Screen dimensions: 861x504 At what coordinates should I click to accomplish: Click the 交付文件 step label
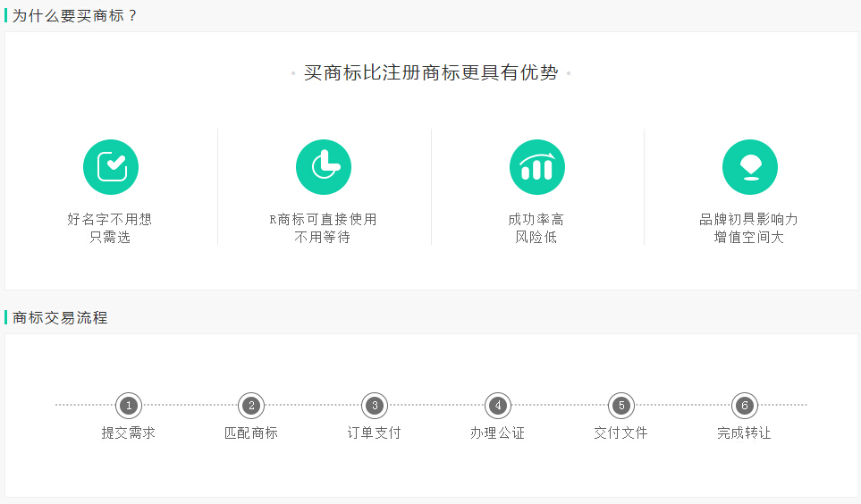(x=621, y=433)
